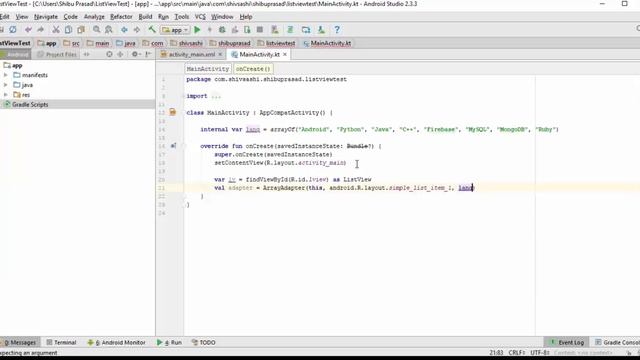Open the SDK Manager toolbar icon
Image resolution: width=640 pixels, height=360 pixels.
[321, 30]
